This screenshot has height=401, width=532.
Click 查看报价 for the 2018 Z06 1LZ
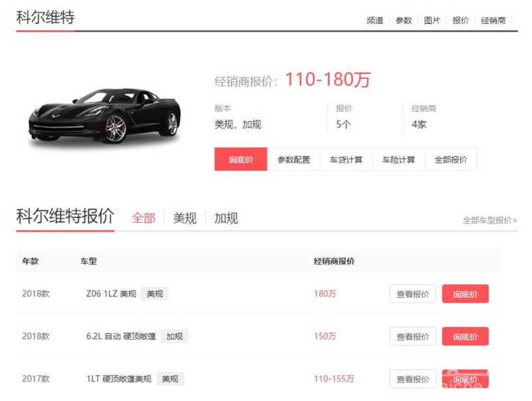(x=412, y=294)
